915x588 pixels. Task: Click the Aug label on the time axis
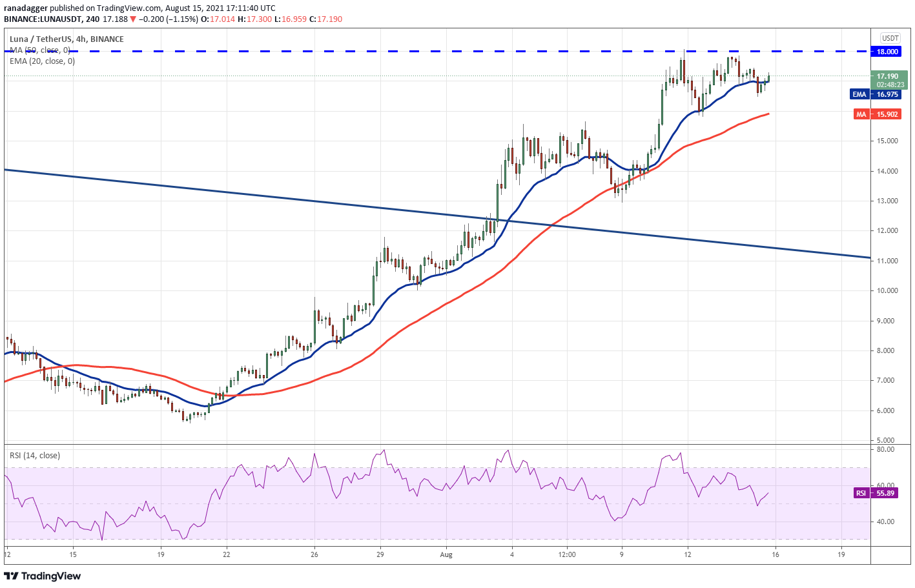446,554
